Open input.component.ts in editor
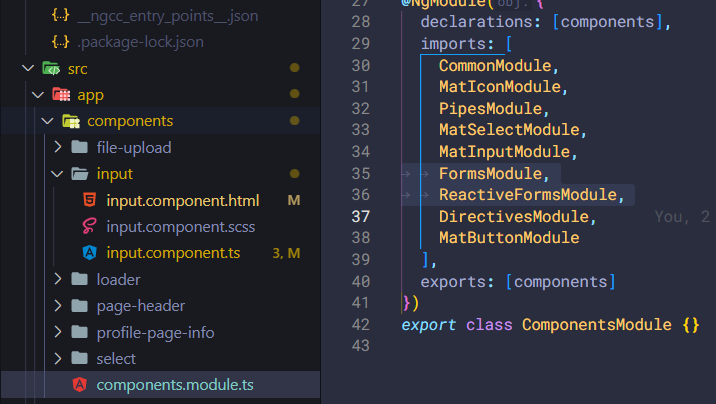The height and width of the screenshot is (404, 716). point(173,253)
